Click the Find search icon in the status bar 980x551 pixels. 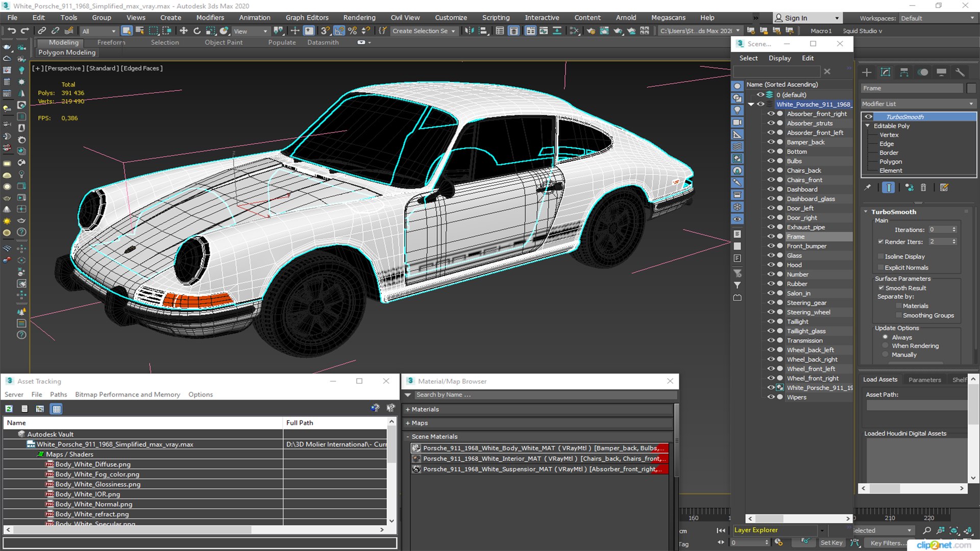(x=927, y=531)
